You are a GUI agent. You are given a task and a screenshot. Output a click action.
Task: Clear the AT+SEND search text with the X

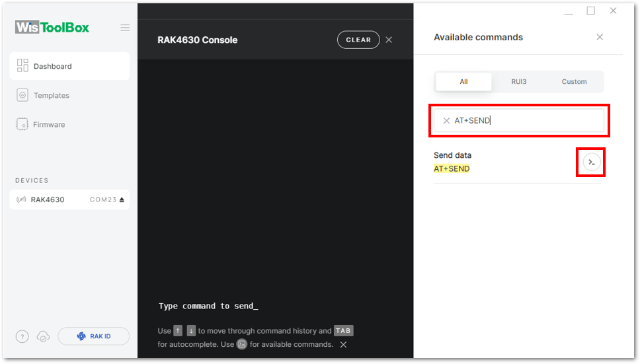446,121
